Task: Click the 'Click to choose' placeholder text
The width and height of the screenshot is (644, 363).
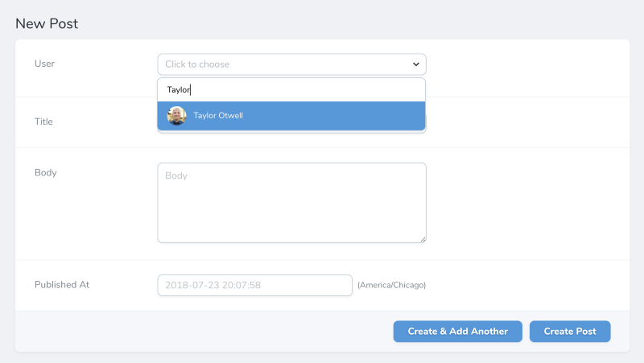Action: [197, 64]
